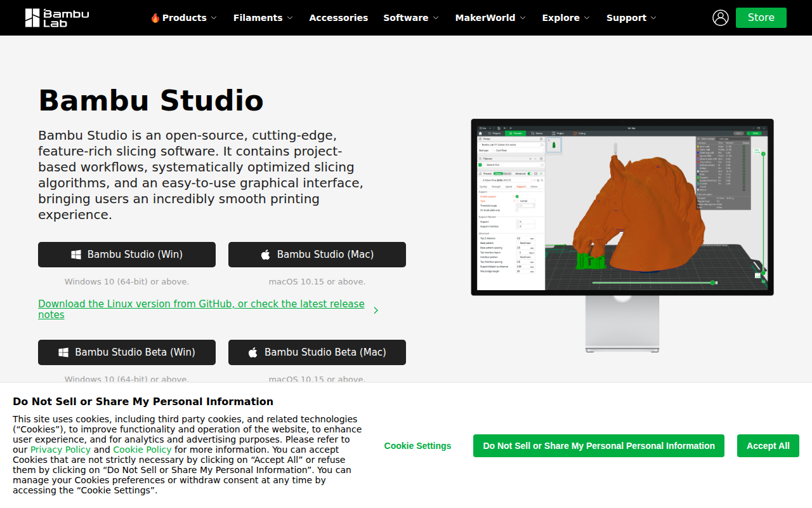812x508 pixels.
Task: Follow the Linux version GitHub download link
Action: (201, 309)
